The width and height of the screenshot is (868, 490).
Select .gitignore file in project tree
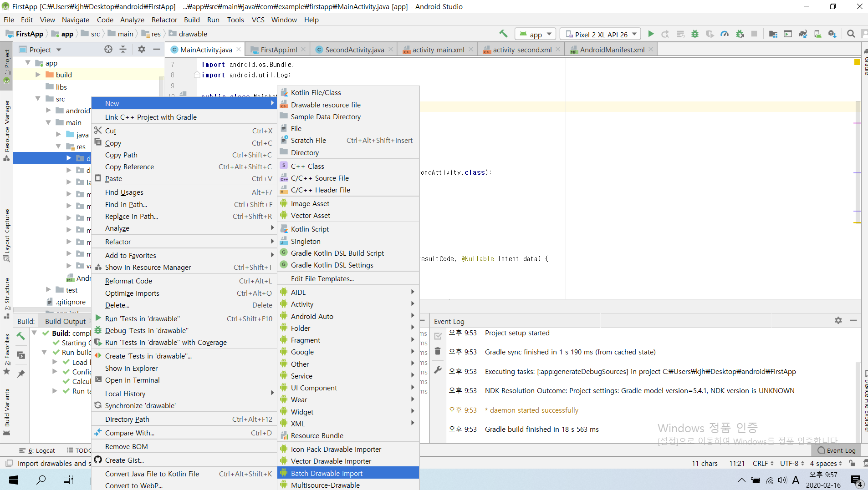tap(71, 302)
